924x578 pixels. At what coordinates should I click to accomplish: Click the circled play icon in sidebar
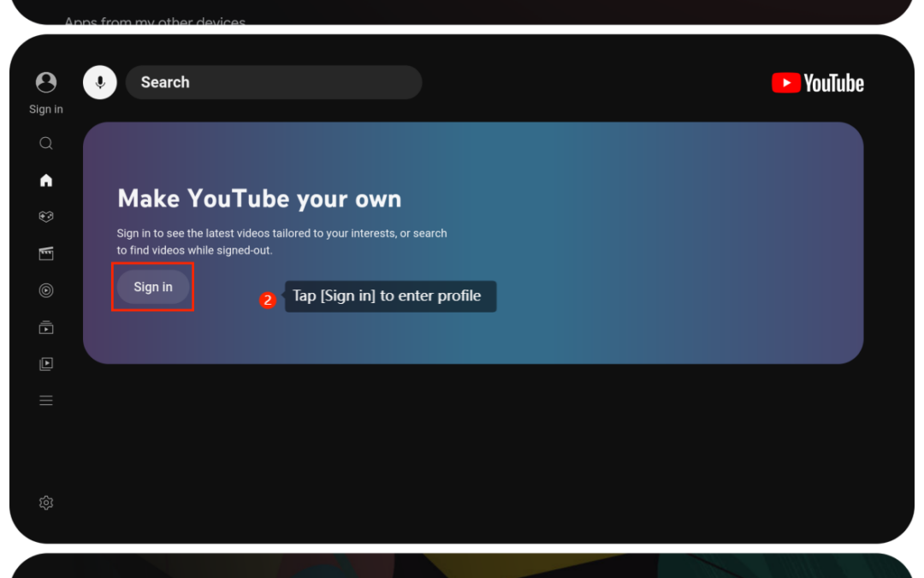[46, 290]
